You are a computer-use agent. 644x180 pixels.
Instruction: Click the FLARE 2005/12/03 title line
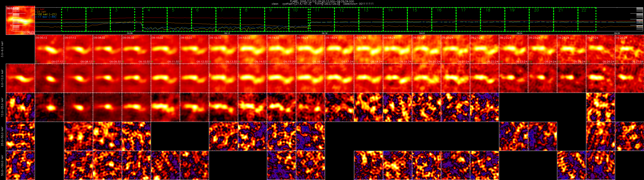(322, 1)
